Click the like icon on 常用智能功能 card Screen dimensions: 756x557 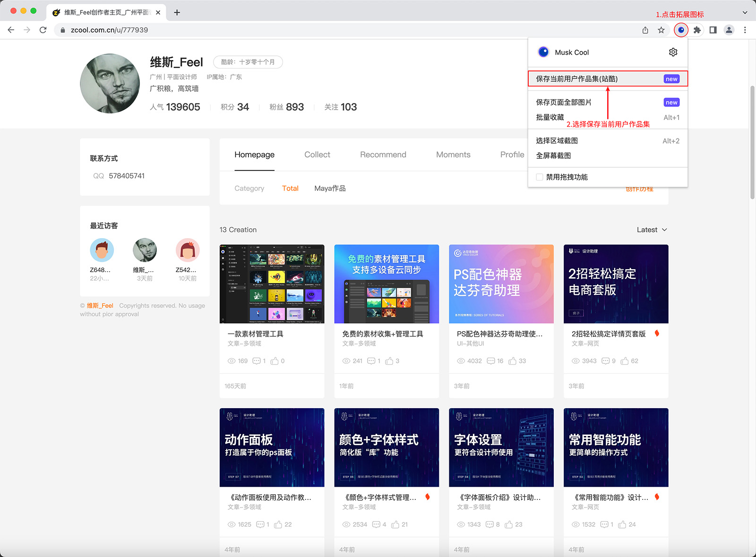pyautogui.click(x=622, y=524)
